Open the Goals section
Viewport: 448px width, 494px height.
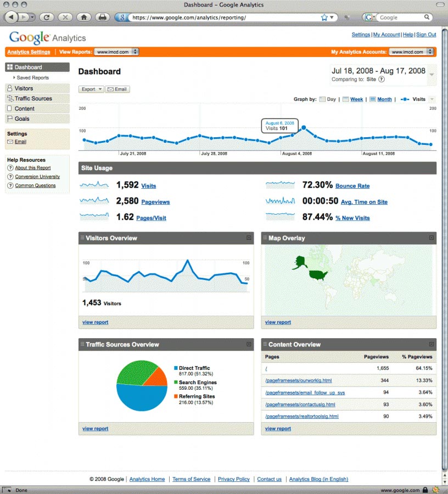click(x=37, y=119)
